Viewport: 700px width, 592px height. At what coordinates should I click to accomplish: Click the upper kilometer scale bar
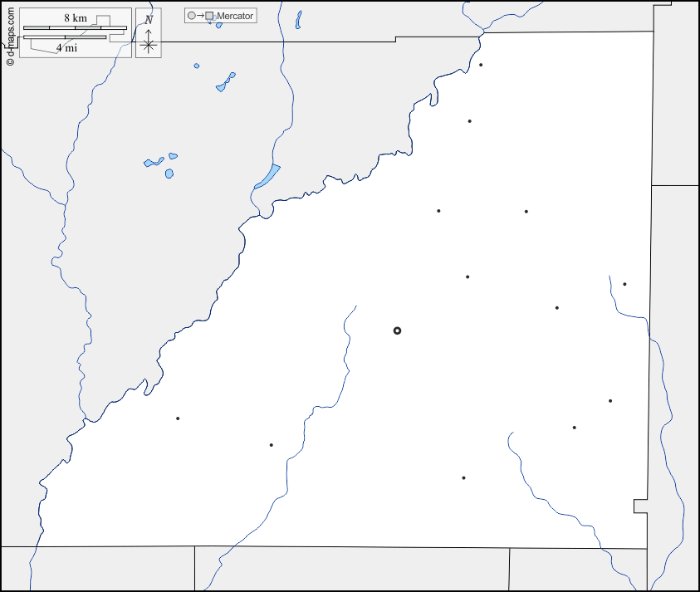tap(75, 29)
